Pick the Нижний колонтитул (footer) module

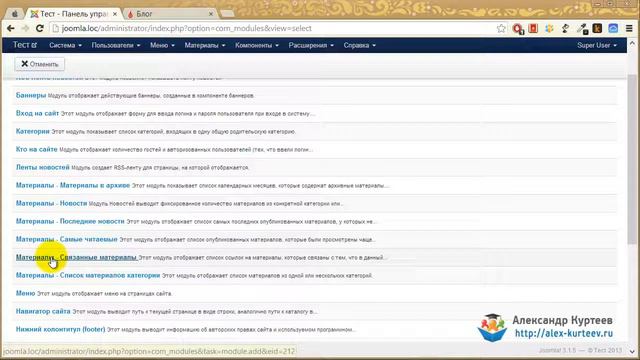(60, 329)
